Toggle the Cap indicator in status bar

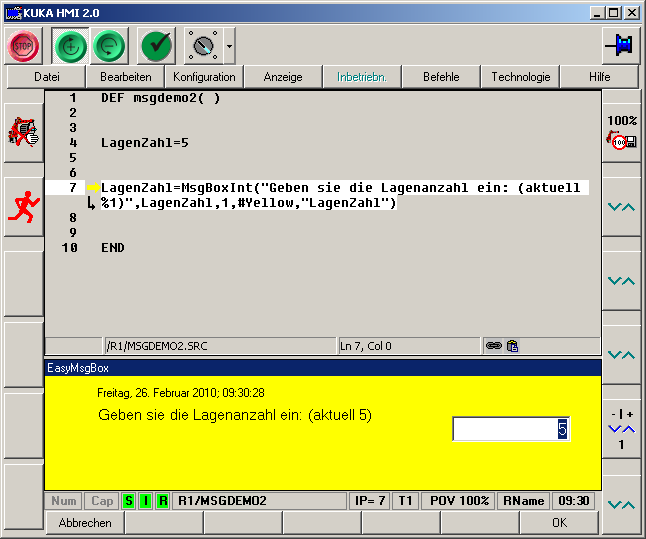102,500
